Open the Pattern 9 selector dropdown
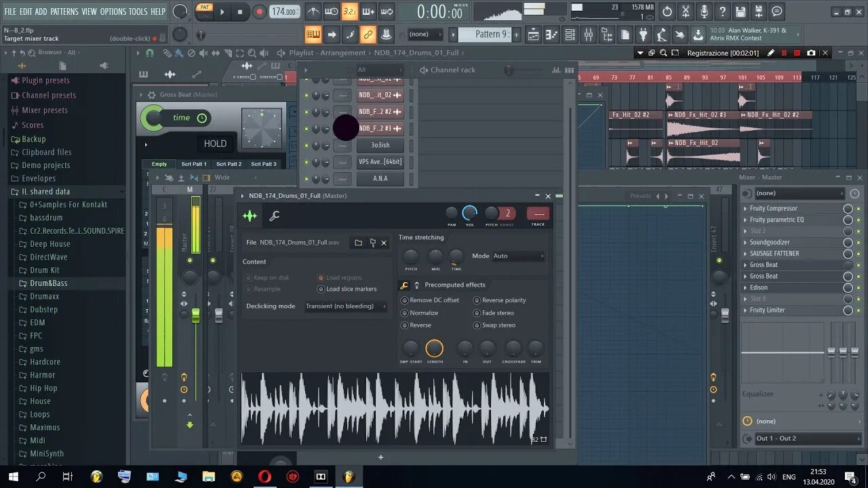The image size is (868, 488). (484, 35)
